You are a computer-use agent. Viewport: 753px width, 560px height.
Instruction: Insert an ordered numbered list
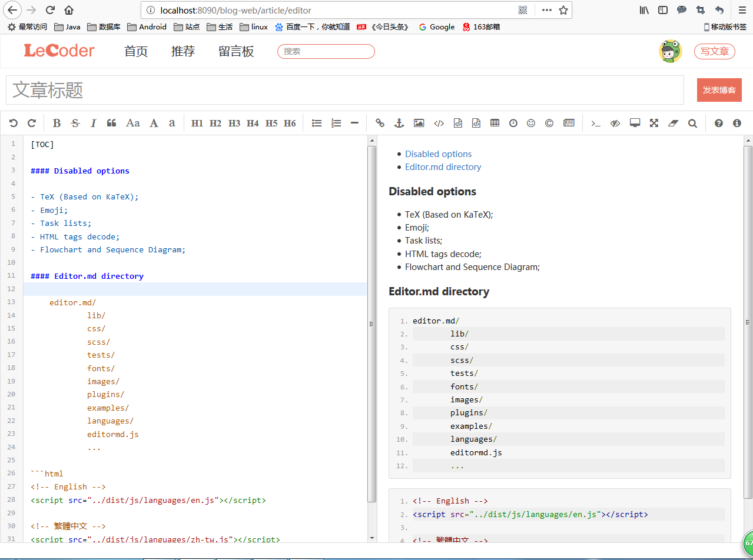pos(336,123)
